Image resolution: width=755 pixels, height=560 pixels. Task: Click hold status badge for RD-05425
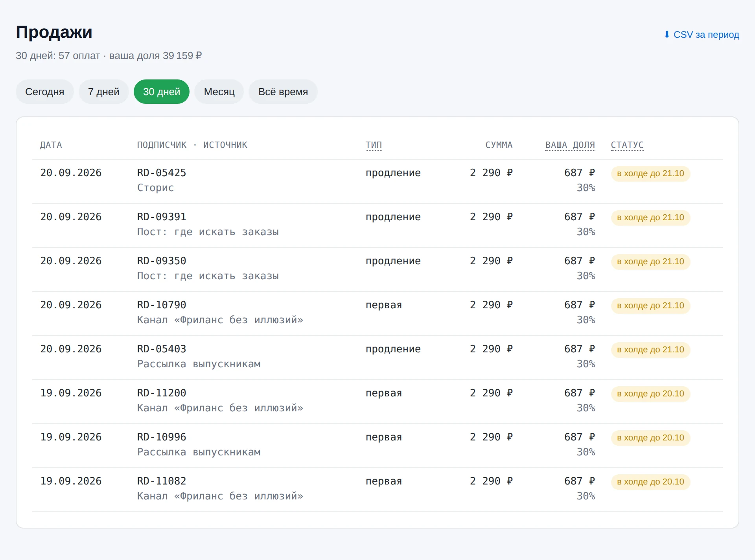point(650,173)
